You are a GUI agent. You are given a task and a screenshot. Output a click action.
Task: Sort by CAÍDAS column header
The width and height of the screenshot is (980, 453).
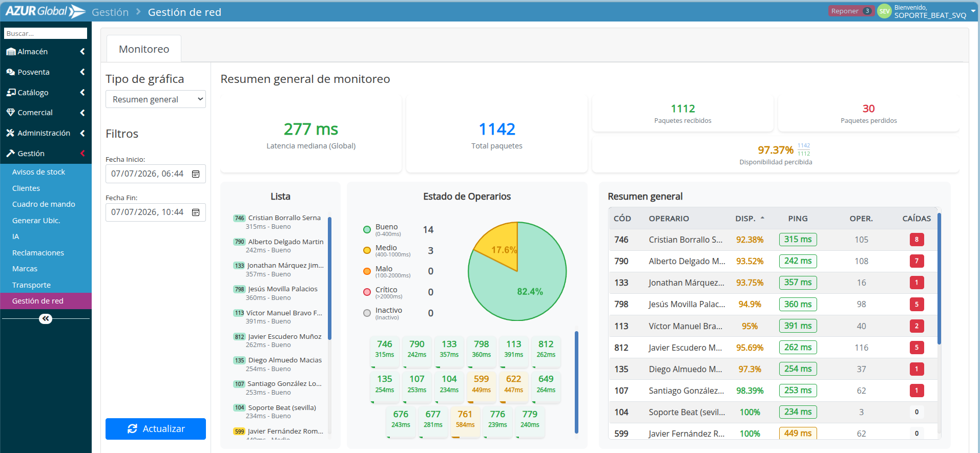(x=916, y=219)
